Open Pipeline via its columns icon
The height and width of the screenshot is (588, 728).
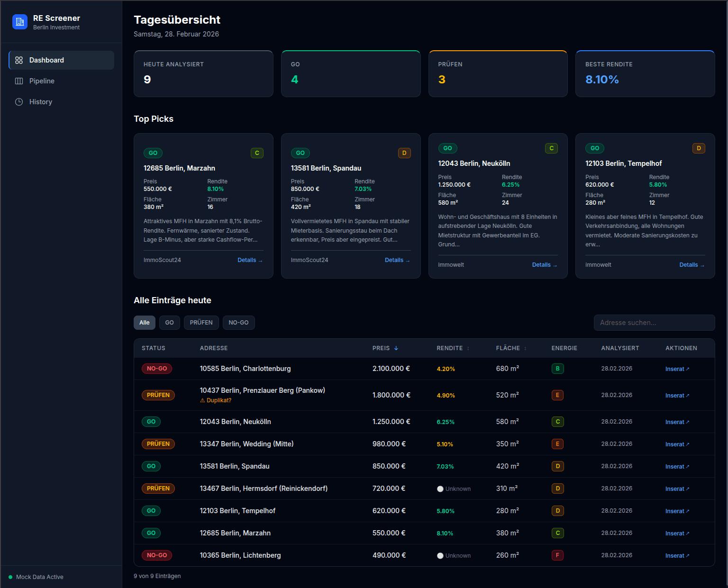(x=19, y=81)
